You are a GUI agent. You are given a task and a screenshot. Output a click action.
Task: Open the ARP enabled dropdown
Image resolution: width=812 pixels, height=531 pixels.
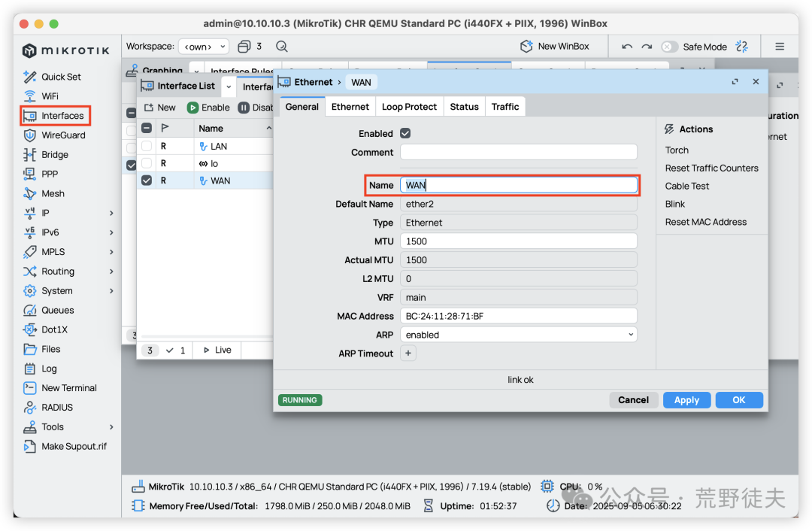518,335
